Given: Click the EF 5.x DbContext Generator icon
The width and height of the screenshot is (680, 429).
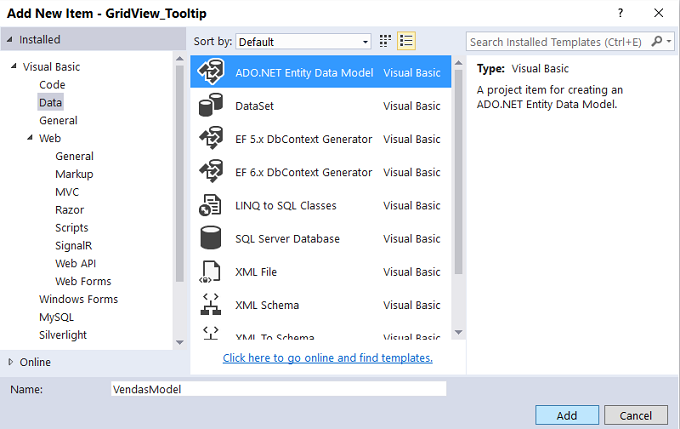Looking at the screenshot, I should coord(211,138).
